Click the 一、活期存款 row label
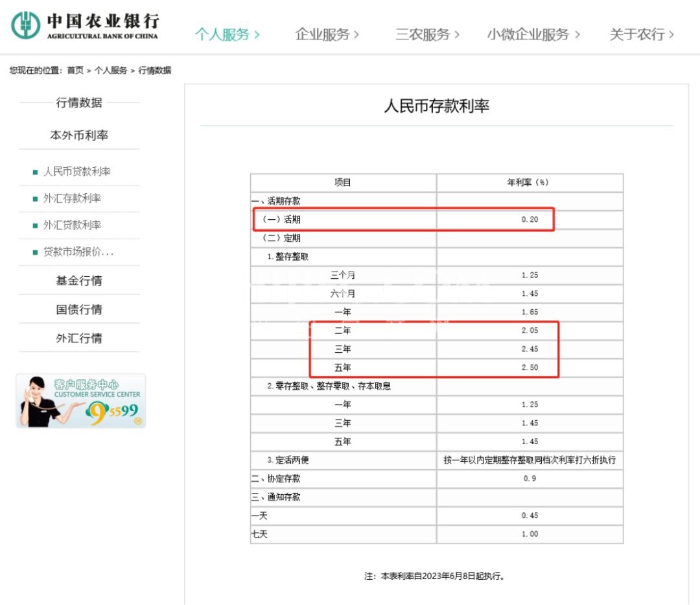This screenshot has height=605, width=700. (x=276, y=201)
